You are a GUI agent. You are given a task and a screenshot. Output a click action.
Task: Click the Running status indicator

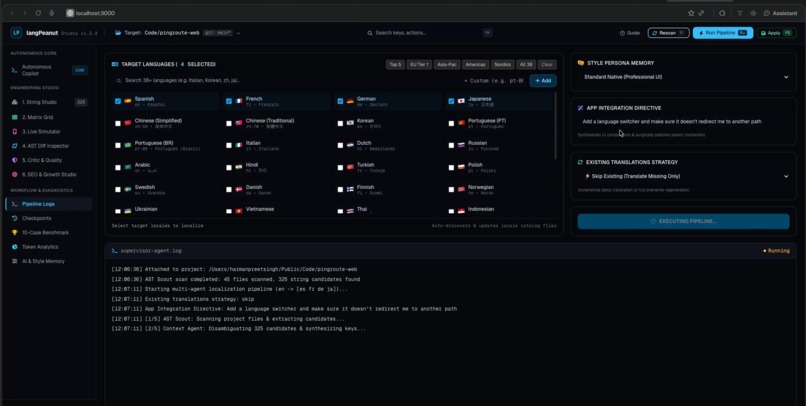(776, 251)
